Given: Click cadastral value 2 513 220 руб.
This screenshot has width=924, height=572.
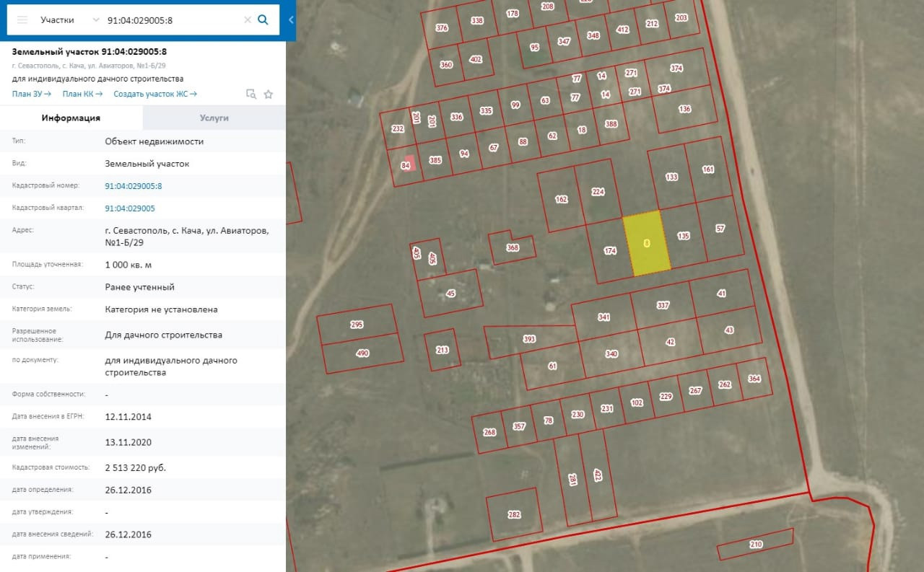Looking at the screenshot, I should click(136, 467).
